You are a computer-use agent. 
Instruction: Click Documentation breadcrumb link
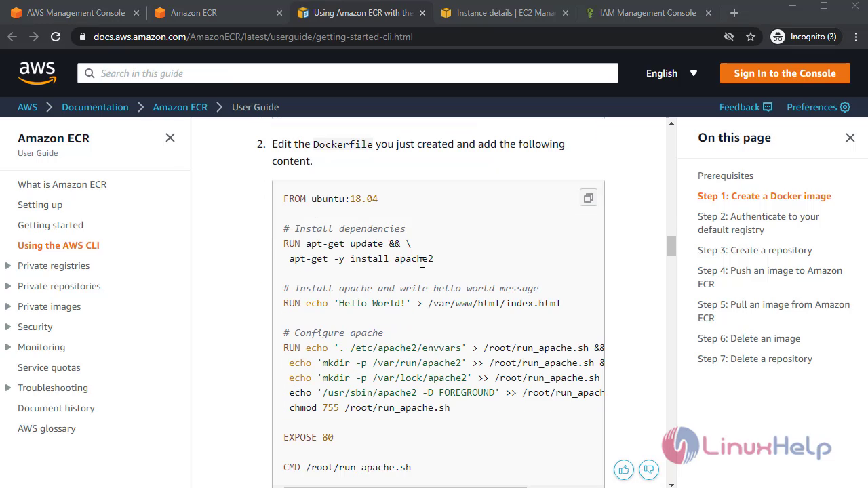[x=95, y=107]
